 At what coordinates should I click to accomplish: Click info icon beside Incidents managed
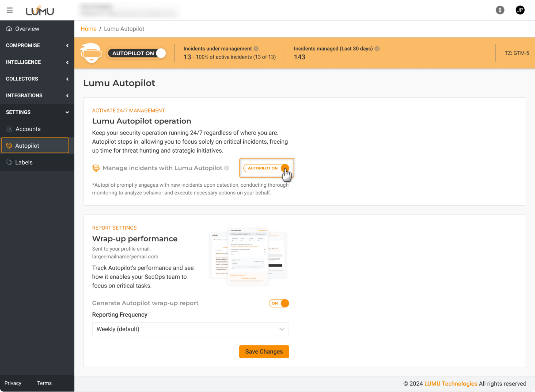377,49
